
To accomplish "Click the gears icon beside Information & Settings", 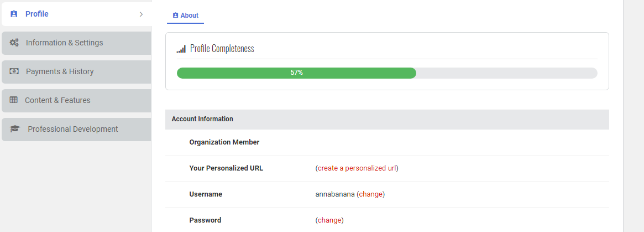I will (14, 43).
